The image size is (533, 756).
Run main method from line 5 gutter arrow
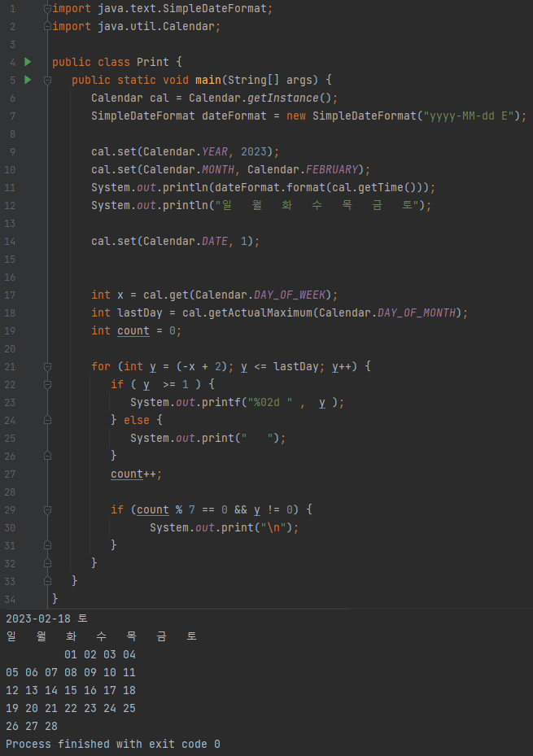28,80
